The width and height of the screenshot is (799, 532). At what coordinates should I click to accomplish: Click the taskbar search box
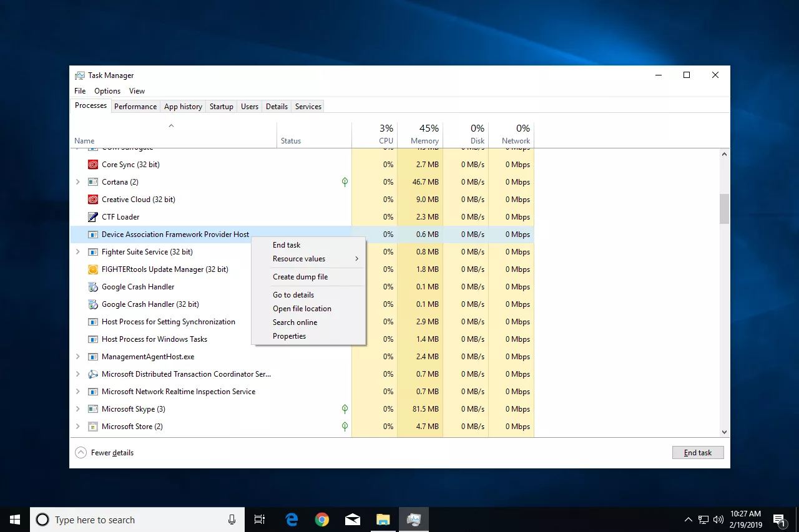137,520
